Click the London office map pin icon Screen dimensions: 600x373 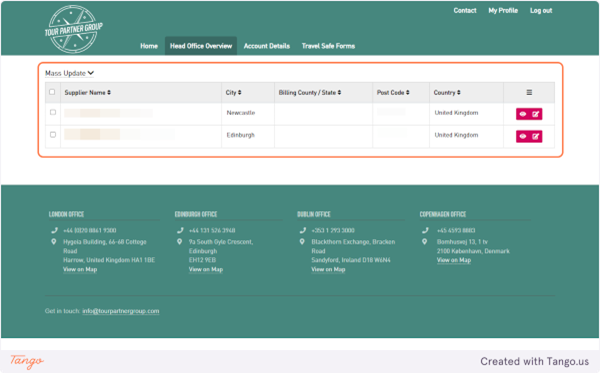pyautogui.click(x=54, y=242)
